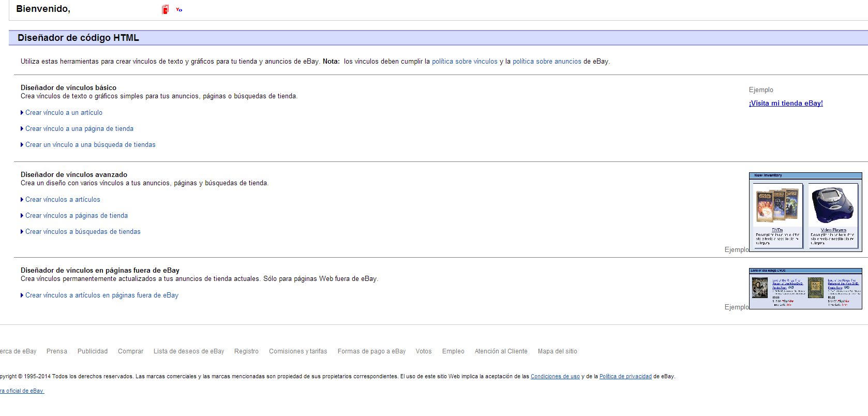Viewport: 868px width, 416px height.
Task: Open Comisiones y tarifas footer link
Action: 298,351
